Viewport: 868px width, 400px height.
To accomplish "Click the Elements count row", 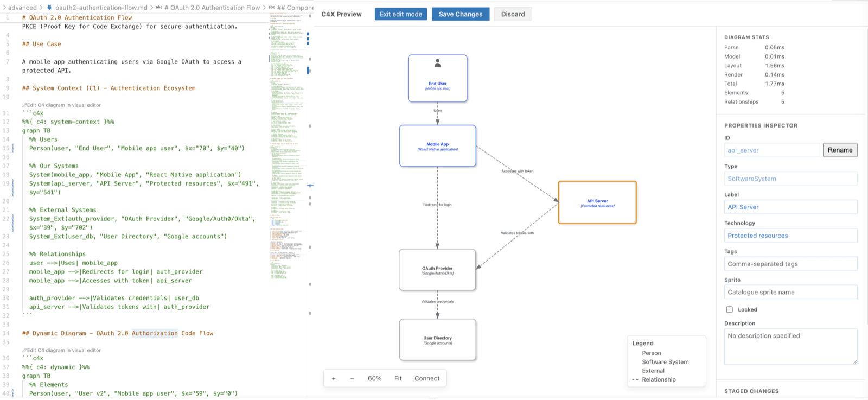I will point(754,93).
